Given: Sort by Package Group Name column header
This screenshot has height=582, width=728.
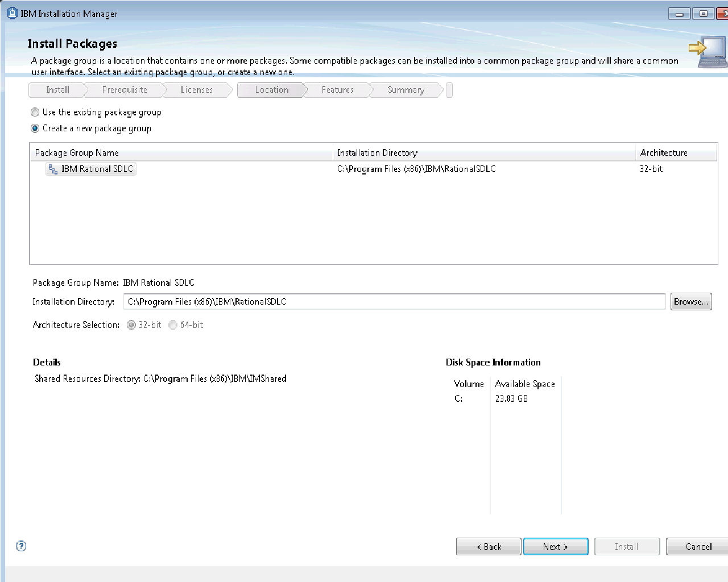Looking at the screenshot, I should (181, 153).
